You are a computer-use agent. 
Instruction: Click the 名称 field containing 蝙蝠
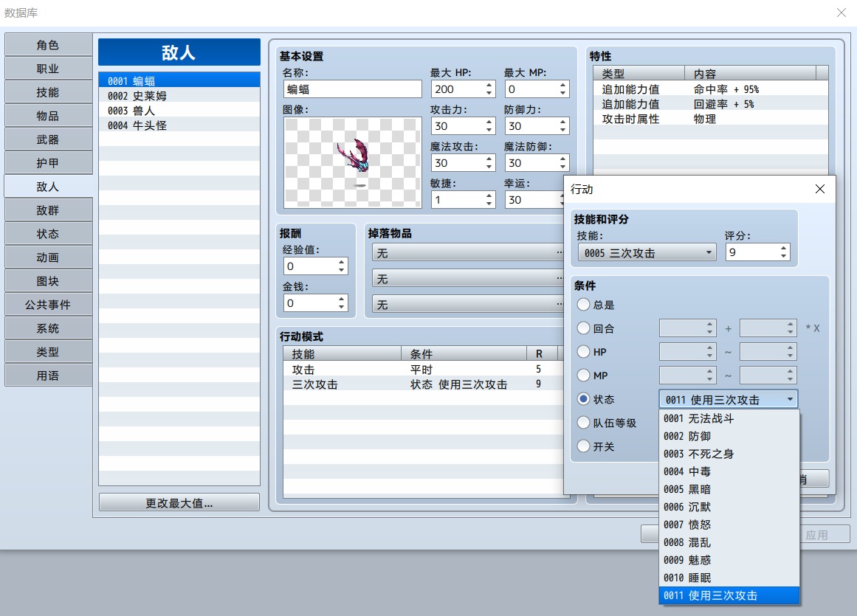(x=353, y=89)
